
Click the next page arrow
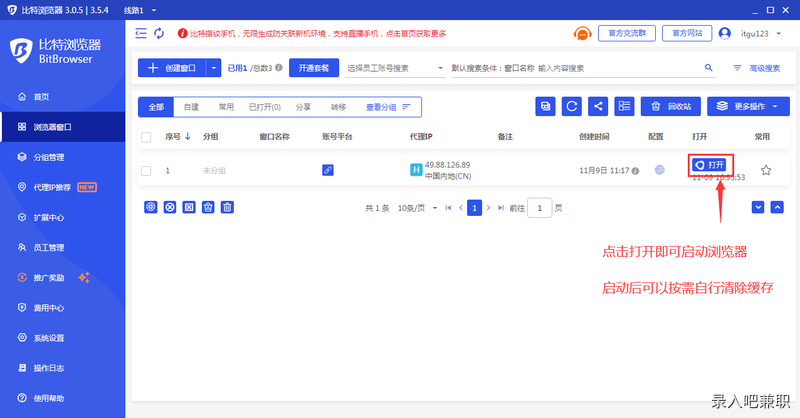(x=488, y=208)
